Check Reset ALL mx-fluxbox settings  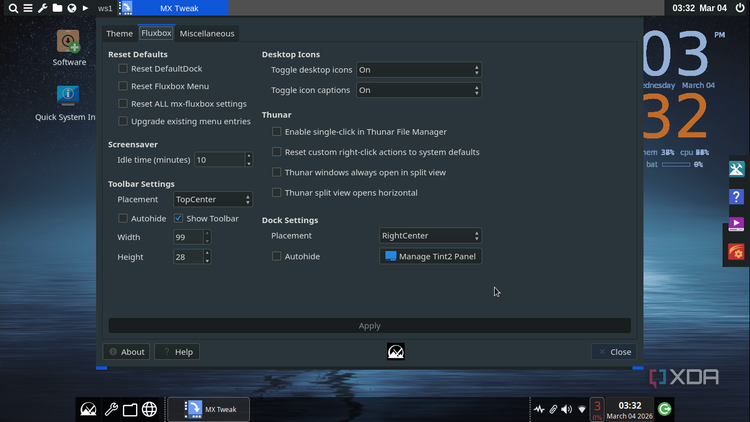pos(123,103)
